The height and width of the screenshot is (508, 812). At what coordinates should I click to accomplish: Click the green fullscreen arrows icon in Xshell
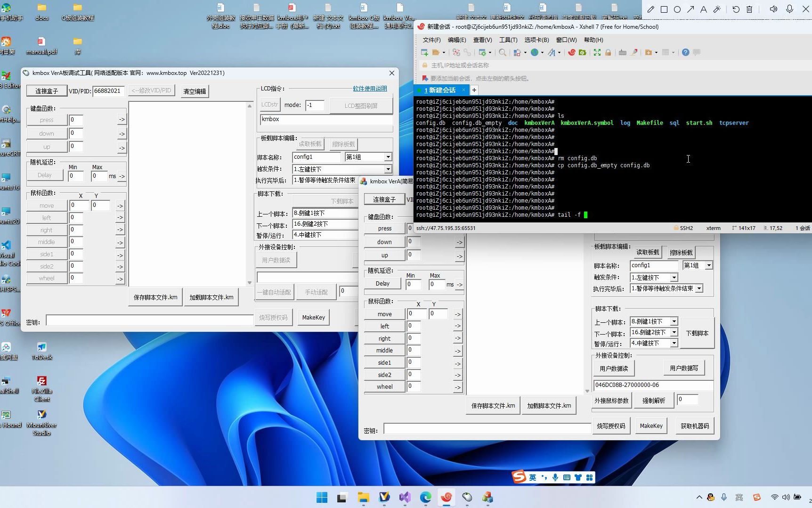(x=597, y=52)
